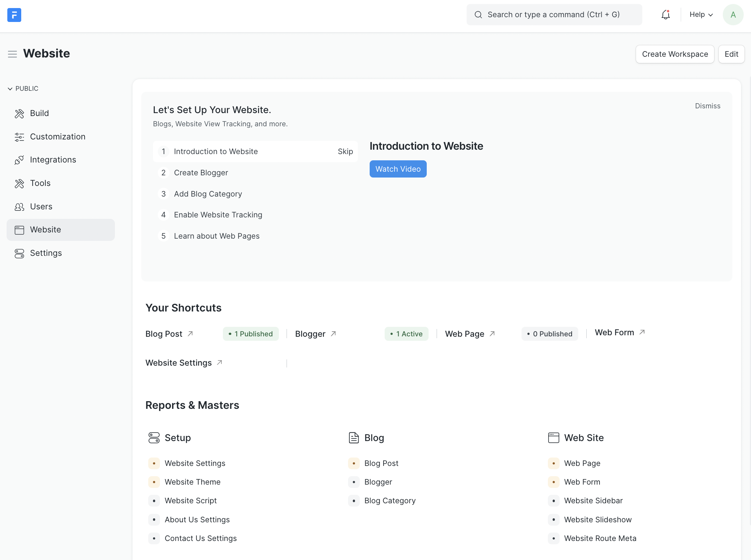This screenshot has width=751, height=560.
Task: Skip the Introduction to Website step
Action: pyautogui.click(x=345, y=152)
